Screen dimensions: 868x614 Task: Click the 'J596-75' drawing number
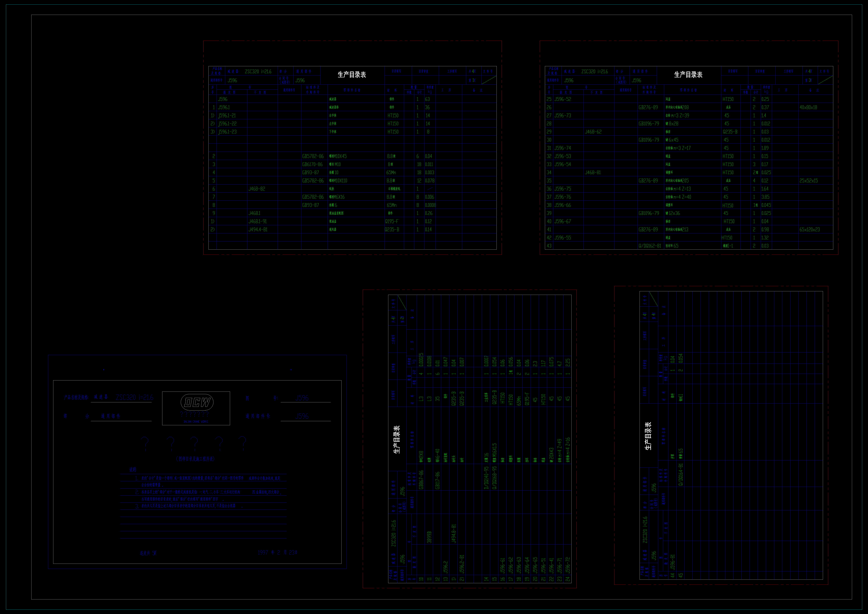pos(562,189)
